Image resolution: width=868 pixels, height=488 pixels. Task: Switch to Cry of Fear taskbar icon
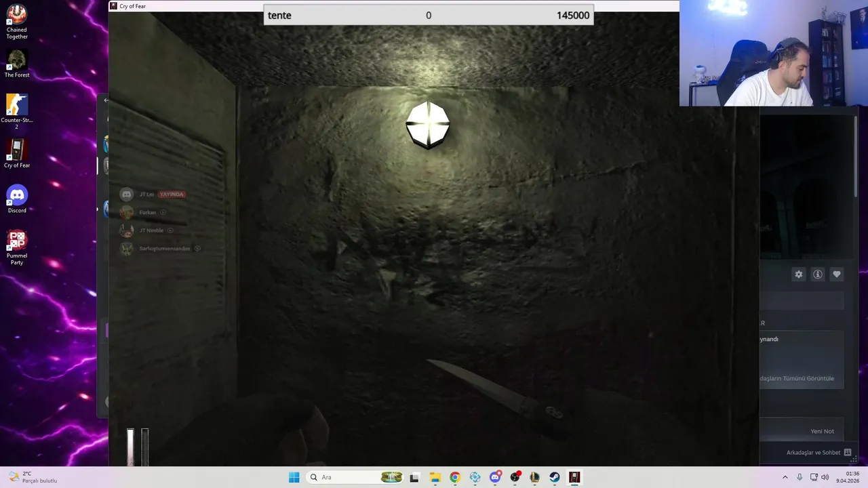[x=574, y=477]
